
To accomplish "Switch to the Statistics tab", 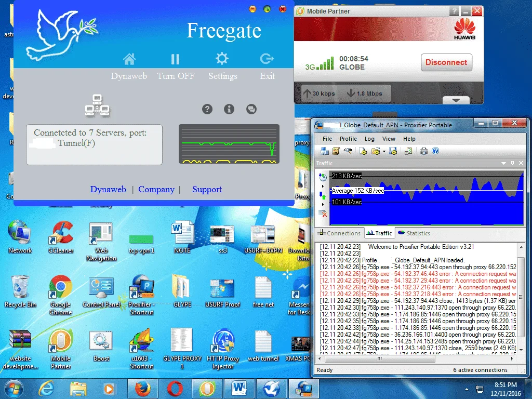I will pyautogui.click(x=414, y=233).
